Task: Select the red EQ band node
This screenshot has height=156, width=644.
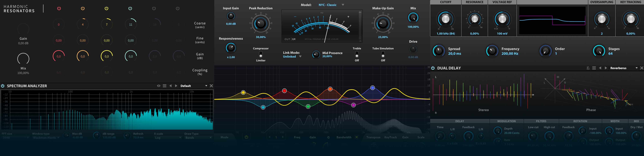Action: [x=284, y=91]
